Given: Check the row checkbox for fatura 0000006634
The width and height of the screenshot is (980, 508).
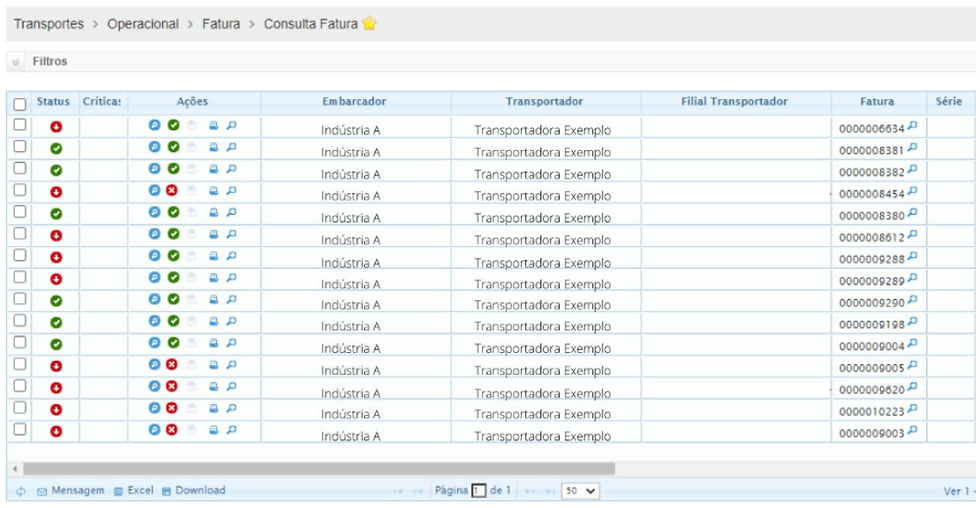Looking at the screenshot, I should coord(20,124).
